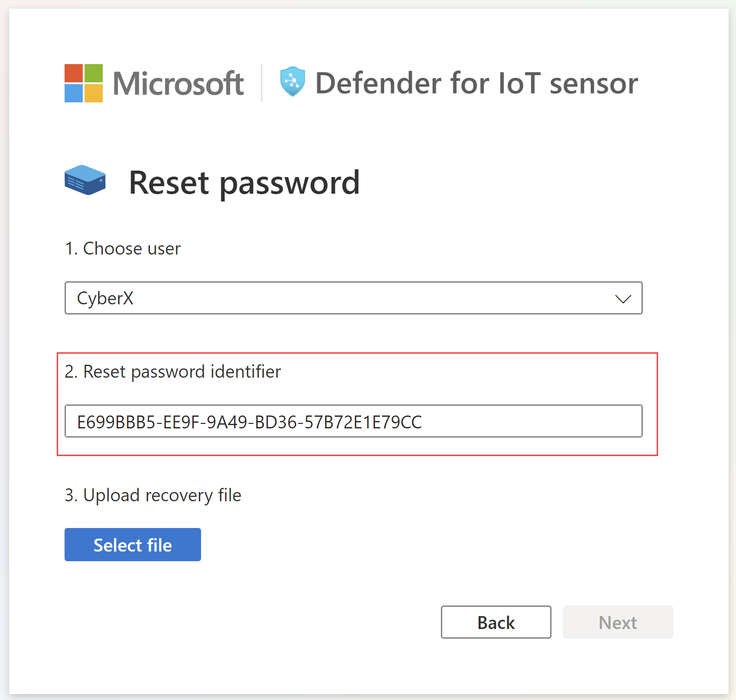The width and height of the screenshot is (736, 700).
Task: Click the '2. Reset password identifier' label
Action: tap(172, 372)
